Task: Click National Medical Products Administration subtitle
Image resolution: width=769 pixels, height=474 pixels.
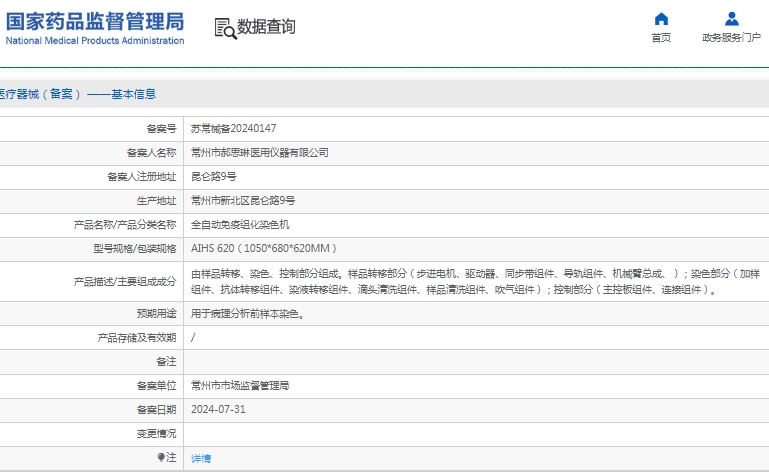Action: (95, 41)
